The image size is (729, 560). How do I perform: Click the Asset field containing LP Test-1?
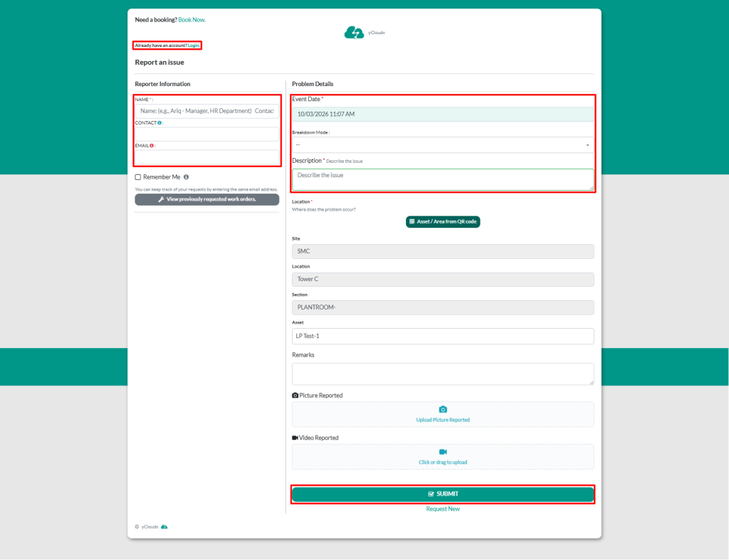point(442,336)
